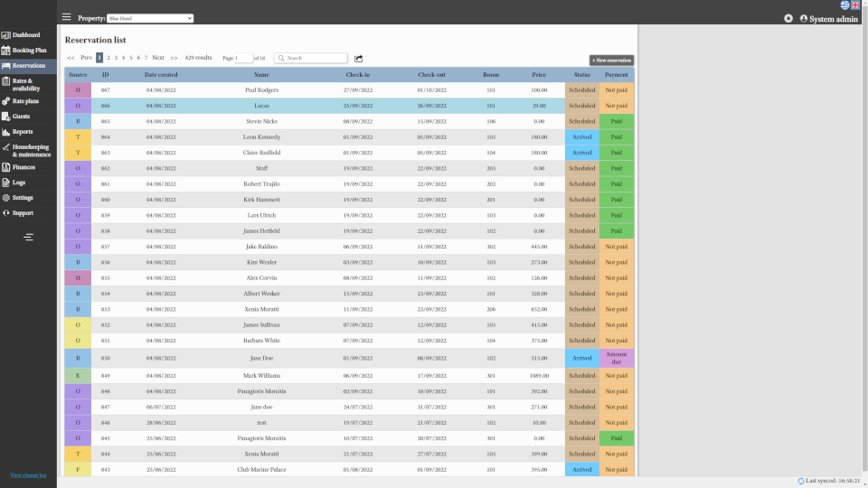Click the Last synced refresh icon
This screenshot has width=868, height=488.
801,481
